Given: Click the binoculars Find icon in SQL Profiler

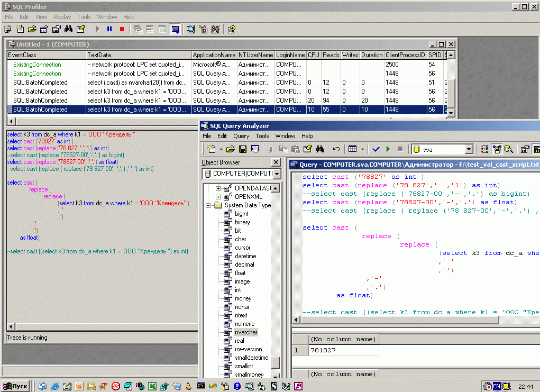Looking at the screenshot, I should [69, 29].
